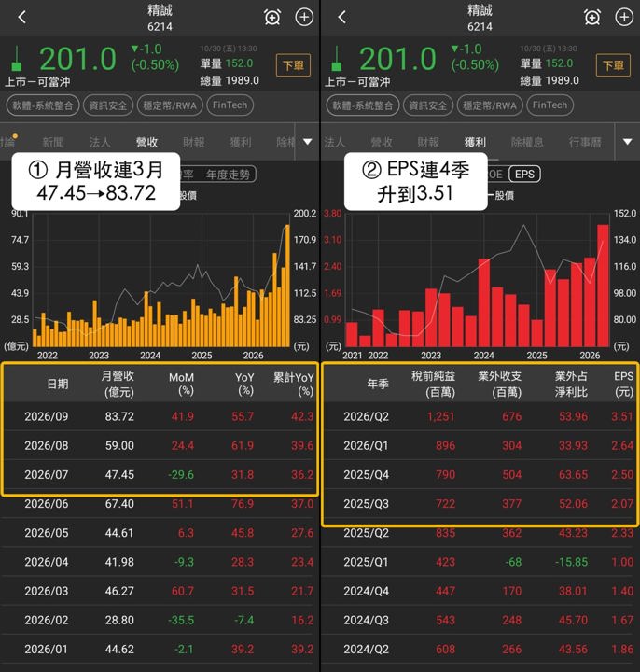This screenshot has width=640, height=672.
Task: Click the 年季 column header
Action: point(378,384)
